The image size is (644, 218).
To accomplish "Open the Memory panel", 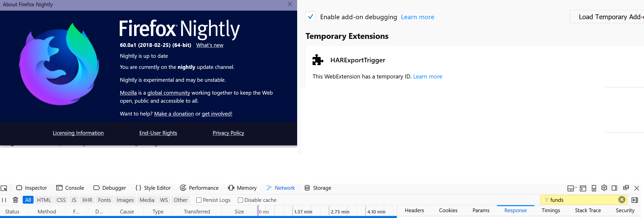I will [x=242, y=188].
